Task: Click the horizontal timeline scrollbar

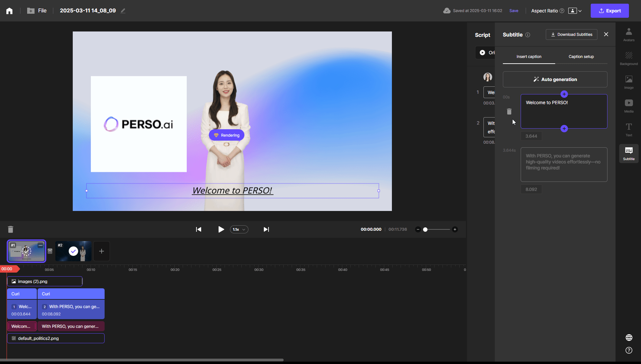Action: [x=142, y=360]
